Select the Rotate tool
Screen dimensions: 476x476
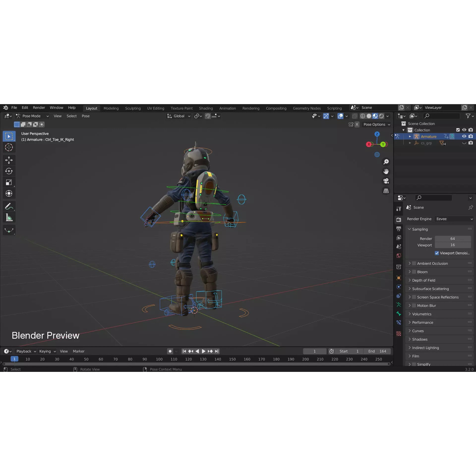click(x=9, y=171)
